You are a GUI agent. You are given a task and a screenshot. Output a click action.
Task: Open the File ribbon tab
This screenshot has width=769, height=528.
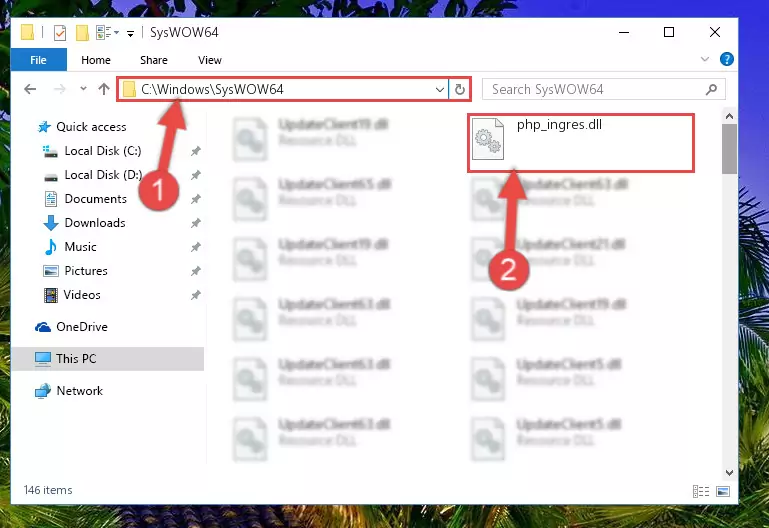pyautogui.click(x=38, y=60)
